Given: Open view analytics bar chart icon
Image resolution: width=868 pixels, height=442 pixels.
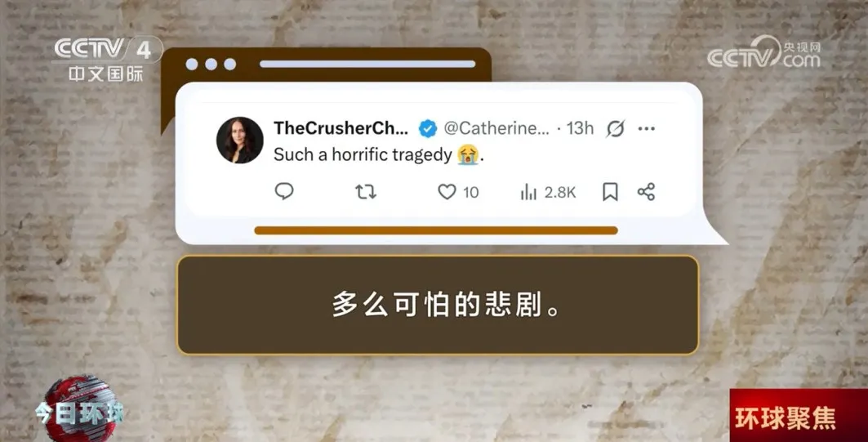Looking at the screenshot, I should pos(528,192).
